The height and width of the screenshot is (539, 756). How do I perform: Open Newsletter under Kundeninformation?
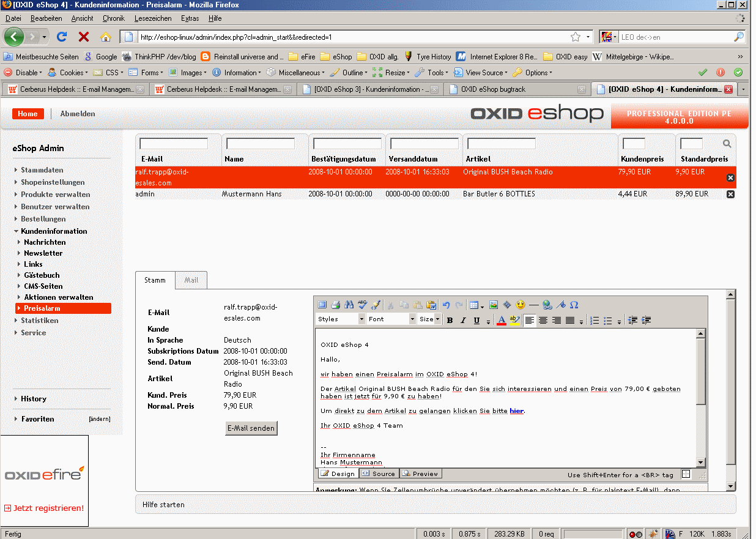(x=43, y=253)
